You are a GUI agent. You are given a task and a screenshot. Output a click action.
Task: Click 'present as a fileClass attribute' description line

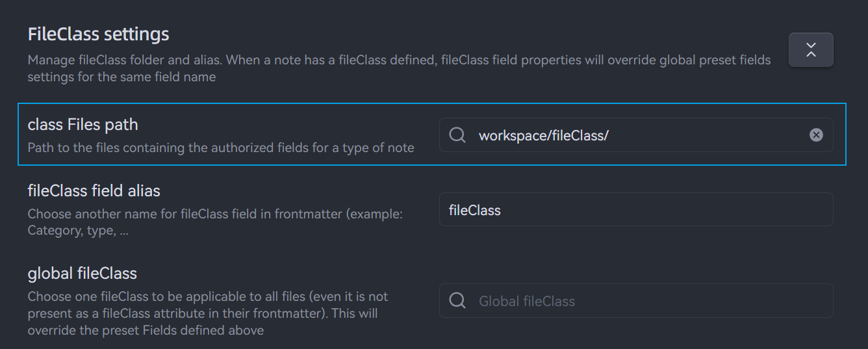click(x=202, y=313)
